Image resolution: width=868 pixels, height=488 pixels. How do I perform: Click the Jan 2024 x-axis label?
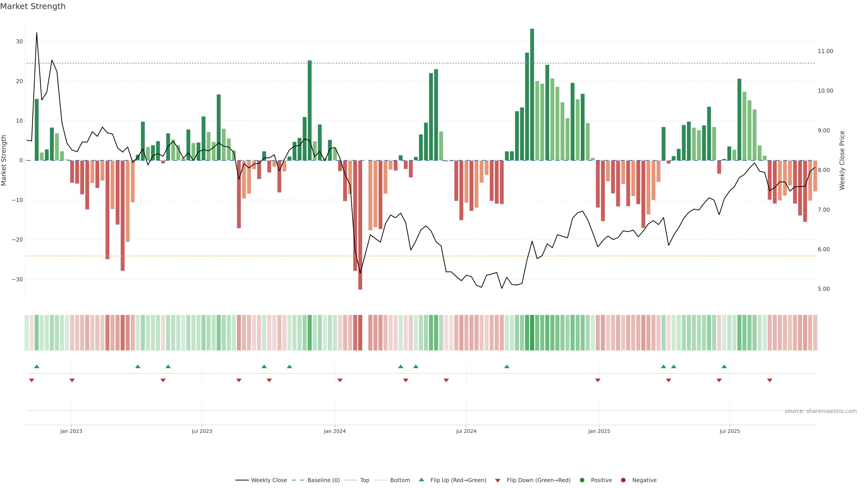[335, 431]
